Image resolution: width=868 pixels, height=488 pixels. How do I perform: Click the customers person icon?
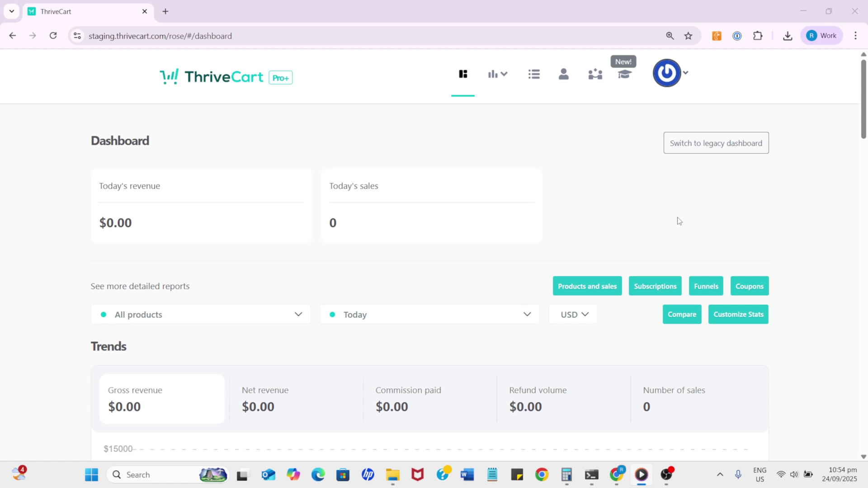pos(563,74)
